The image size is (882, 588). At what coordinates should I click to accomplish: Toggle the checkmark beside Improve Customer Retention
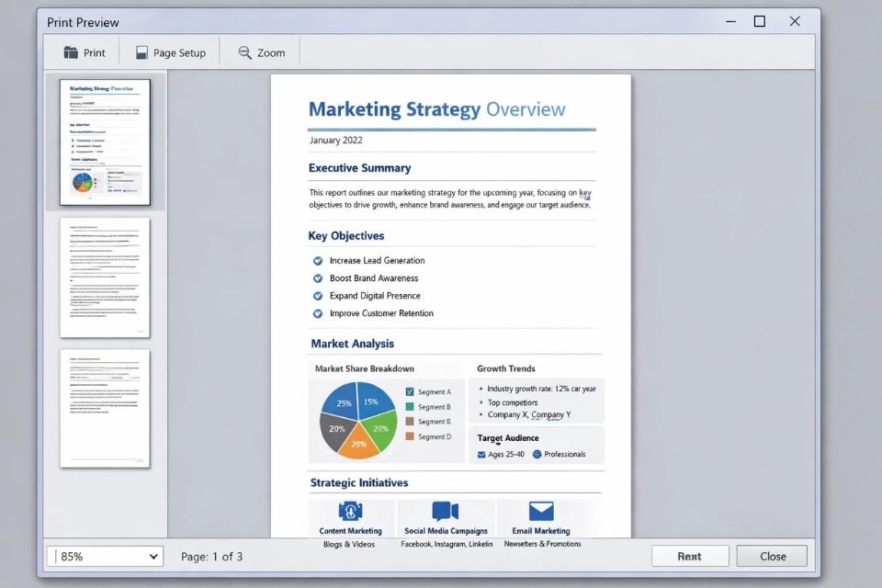pos(317,313)
